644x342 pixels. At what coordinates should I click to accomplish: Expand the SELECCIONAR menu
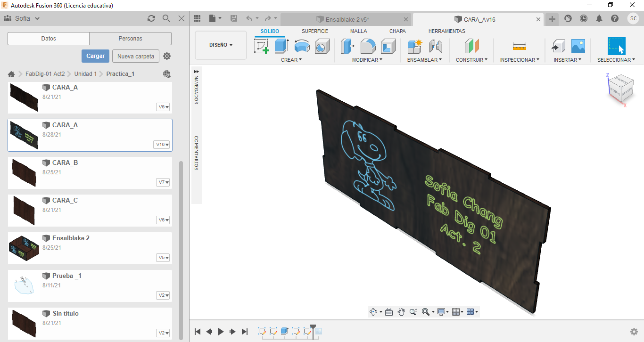[616, 60]
